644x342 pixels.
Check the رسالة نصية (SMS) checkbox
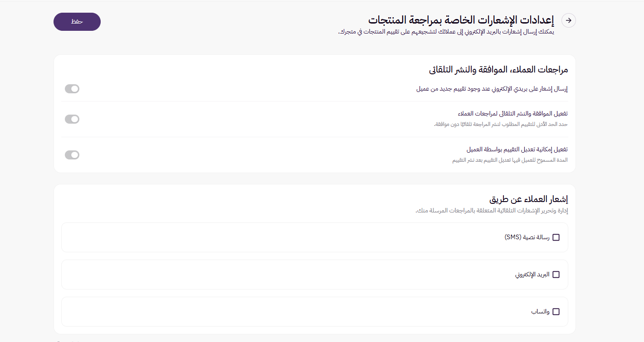[556, 237]
